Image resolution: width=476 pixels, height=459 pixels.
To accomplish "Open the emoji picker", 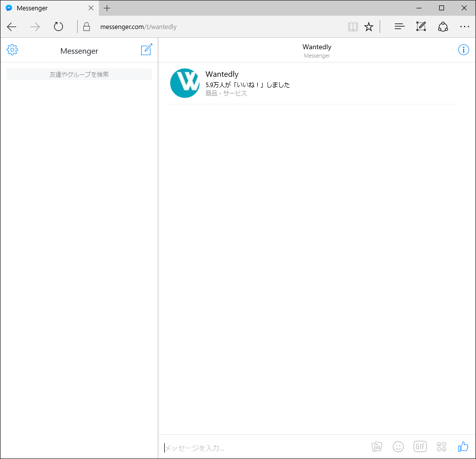I will [398, 447].
